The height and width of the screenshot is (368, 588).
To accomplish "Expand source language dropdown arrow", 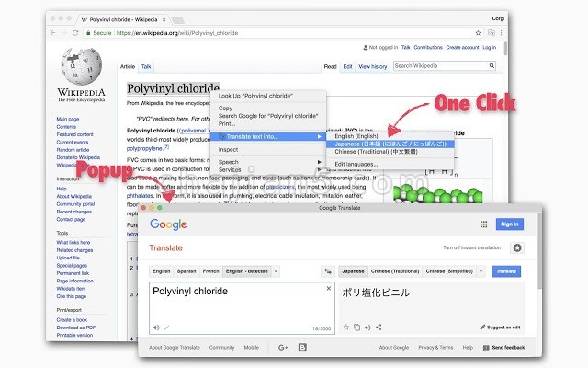I will (276, 271).
